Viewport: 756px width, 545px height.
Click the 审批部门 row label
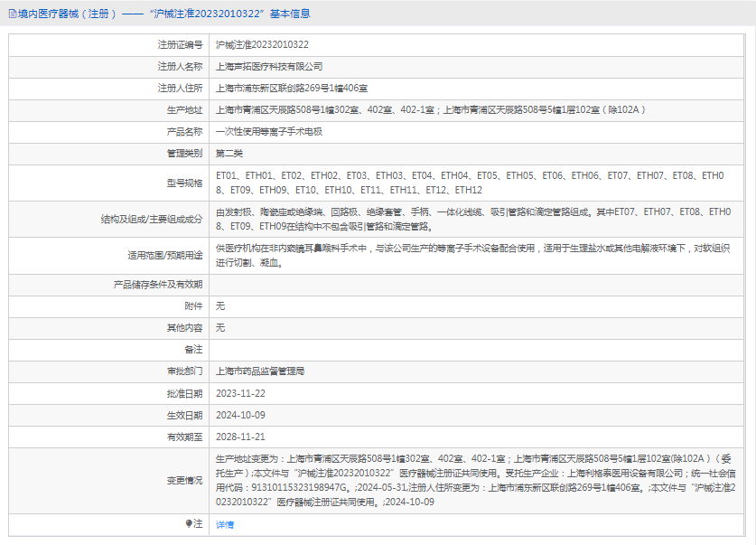184,371
